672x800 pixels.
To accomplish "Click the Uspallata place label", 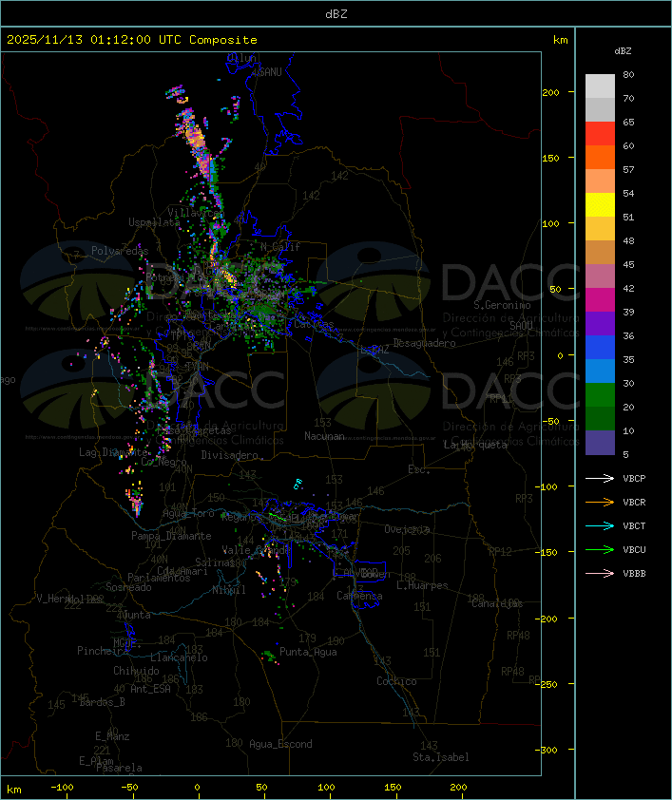I will click(154, 222).
